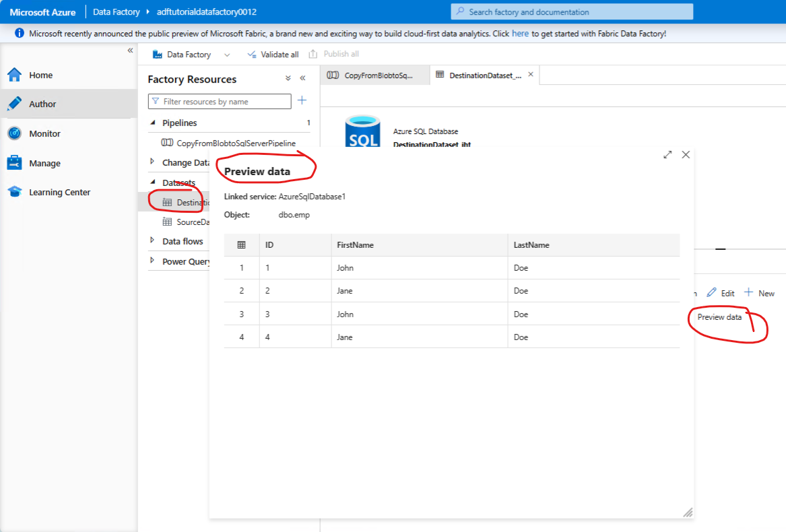
Task: Add a new resource with plus icon
Action: click(x=302, y=100)
